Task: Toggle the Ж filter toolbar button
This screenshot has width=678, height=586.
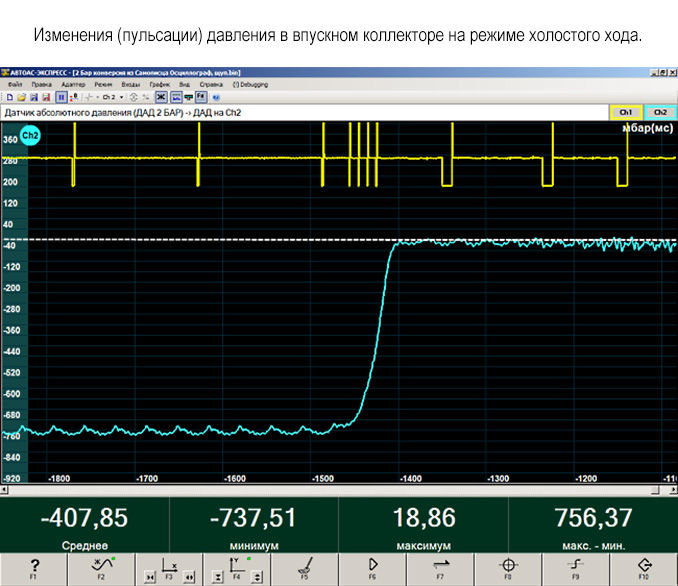Action: pos(161,97)
